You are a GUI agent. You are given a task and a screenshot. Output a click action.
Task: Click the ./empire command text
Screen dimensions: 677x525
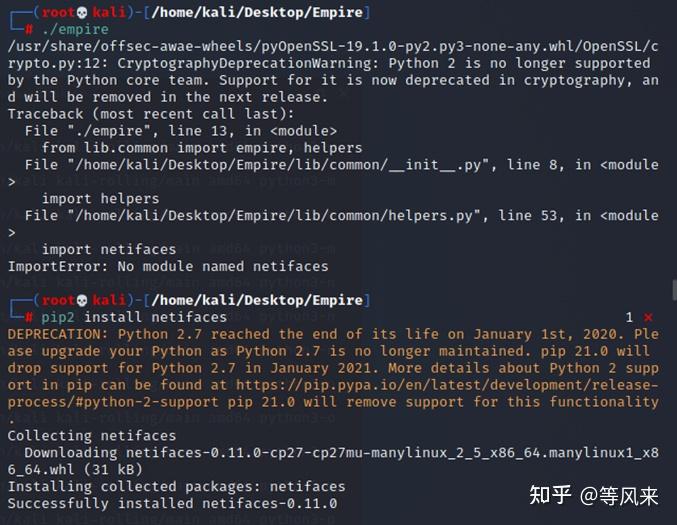coord(75,29)
